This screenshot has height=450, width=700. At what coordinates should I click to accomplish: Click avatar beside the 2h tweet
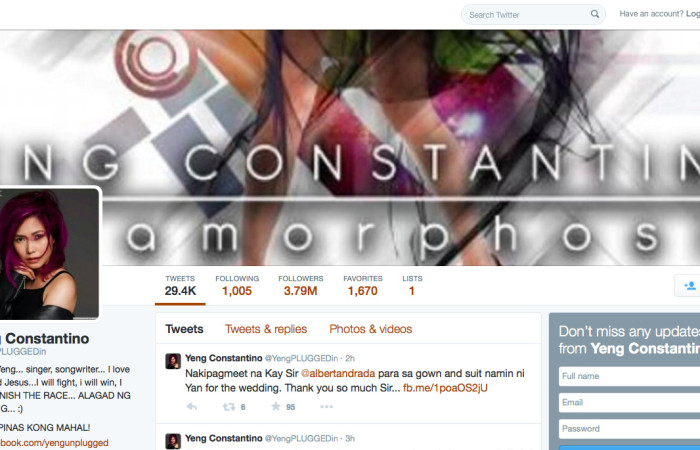pyautogui.click(x=173, y=361)
